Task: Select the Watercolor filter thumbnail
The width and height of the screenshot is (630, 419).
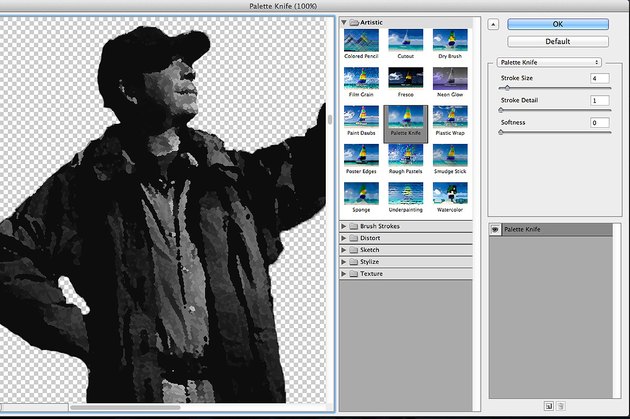Action: tap(450, 197)
